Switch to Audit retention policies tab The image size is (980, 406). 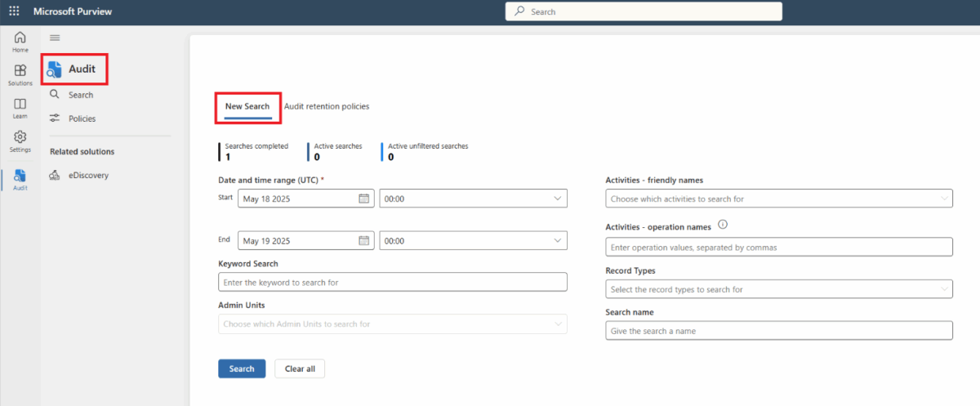point(327,106)
